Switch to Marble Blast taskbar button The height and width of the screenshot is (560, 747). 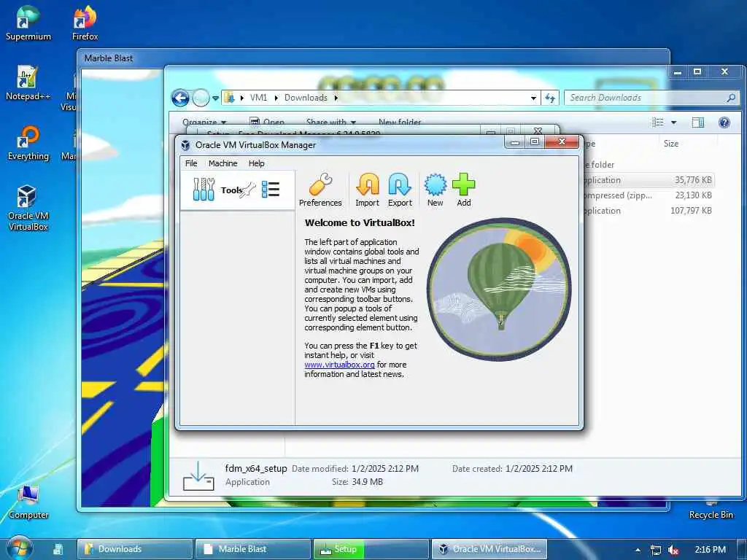[253, 549]
